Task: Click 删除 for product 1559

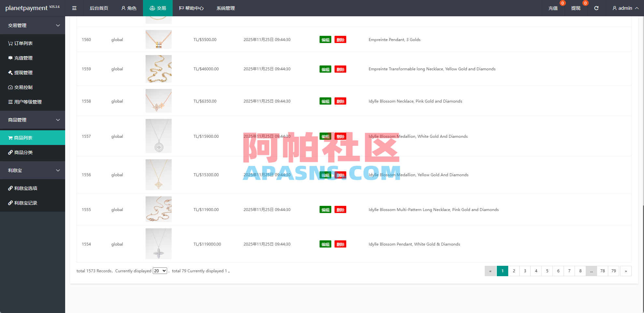Action: pos(340,69)
